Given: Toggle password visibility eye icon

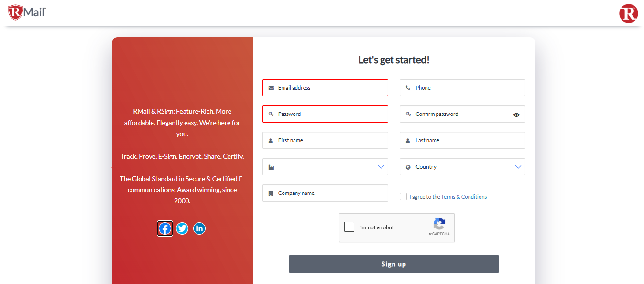Looking at the screenshot, I should (x=516, y=114).
